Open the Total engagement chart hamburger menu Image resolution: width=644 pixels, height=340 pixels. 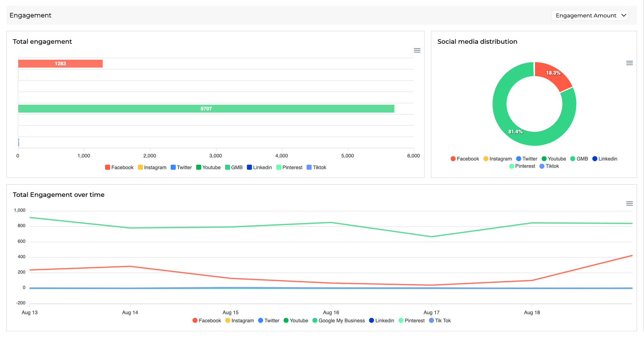click(x=417, y=51)
